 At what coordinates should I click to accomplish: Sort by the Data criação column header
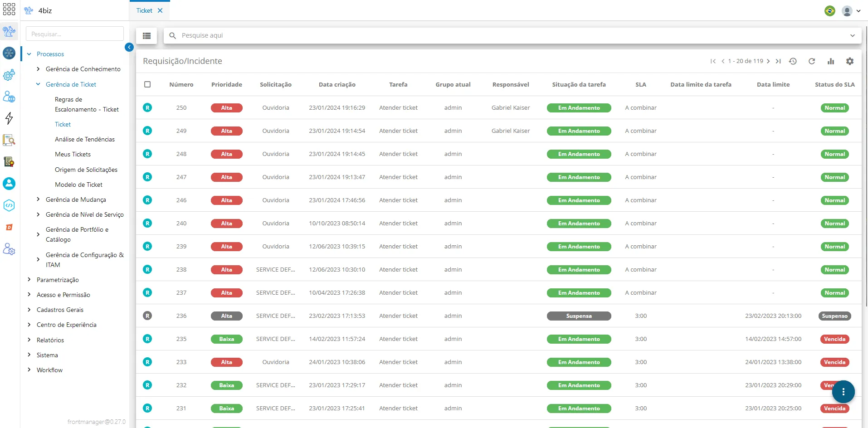(x=337, y=84)
